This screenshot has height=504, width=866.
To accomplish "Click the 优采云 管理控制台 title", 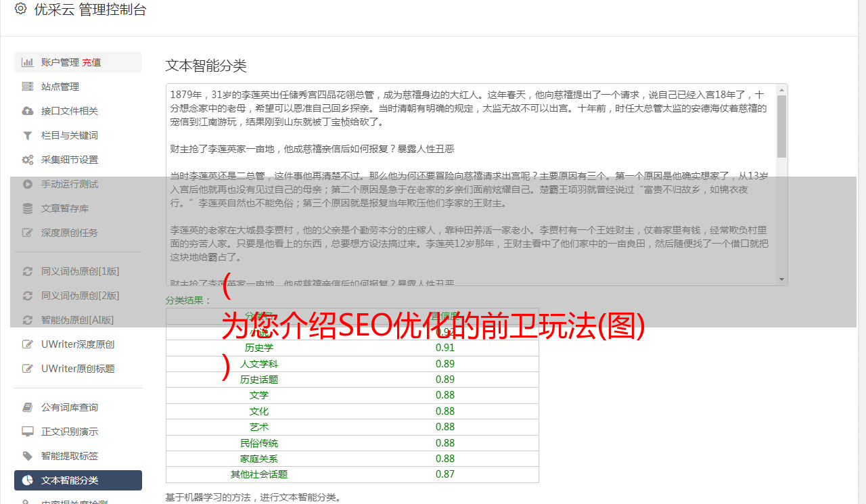I will pyautogui.click(x=90, y=9).
